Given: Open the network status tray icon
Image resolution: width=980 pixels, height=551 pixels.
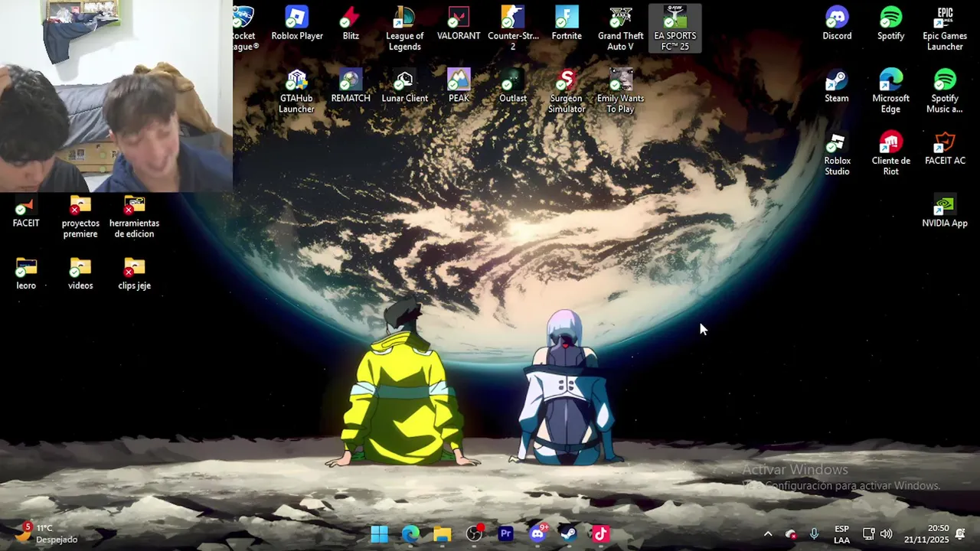Looking at the screenshot, I should click(868, 533).
